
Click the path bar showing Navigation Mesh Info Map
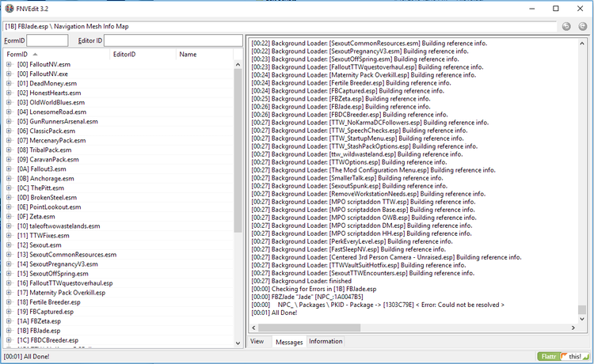point(280,26)
